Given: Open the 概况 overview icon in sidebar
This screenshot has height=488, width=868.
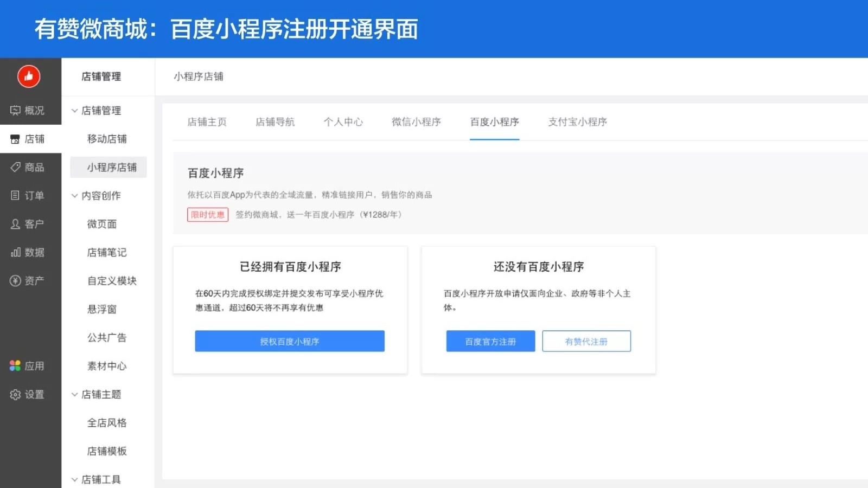Looking at the screenshot, I should point(15,111).
